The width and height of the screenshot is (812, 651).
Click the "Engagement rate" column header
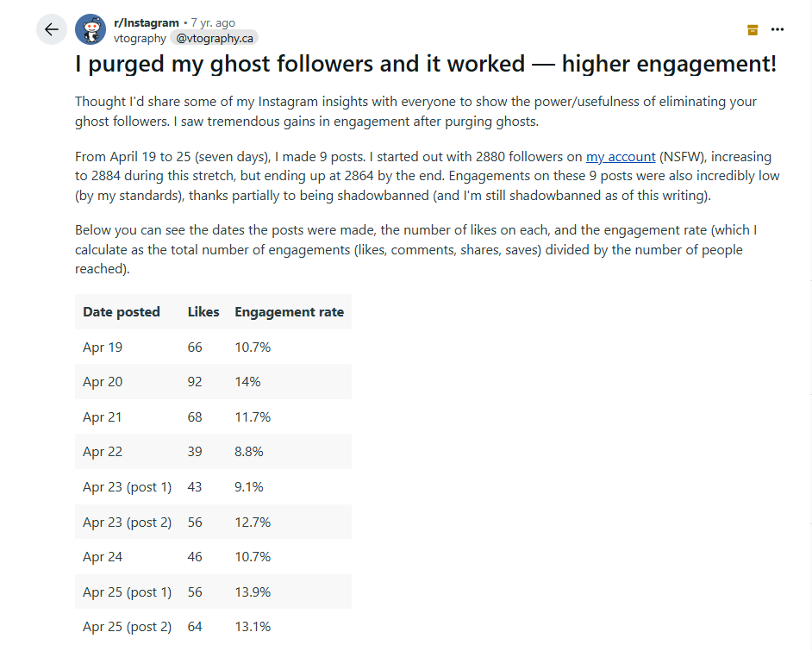pos(289,312)
